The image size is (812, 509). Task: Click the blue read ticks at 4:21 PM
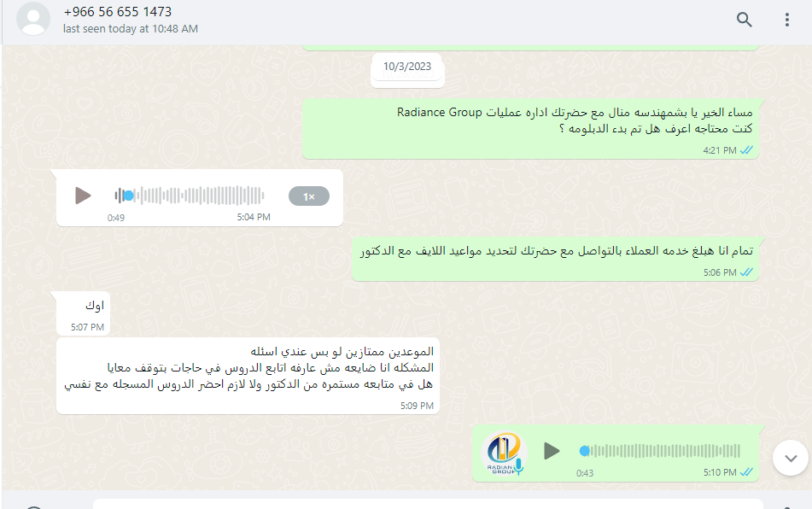click(746, 150)
